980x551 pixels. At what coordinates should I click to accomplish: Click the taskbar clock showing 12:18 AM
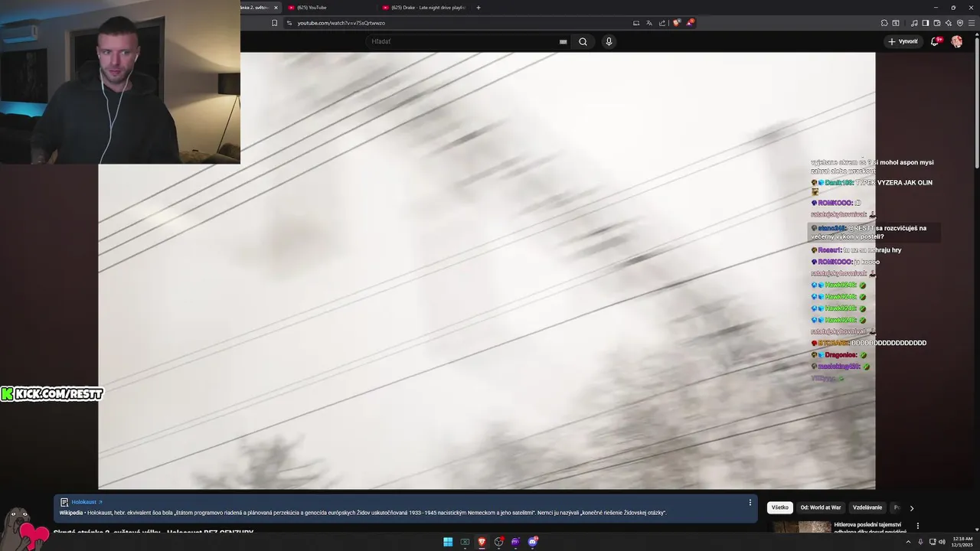pyautogui.click(x=962, y=542)
